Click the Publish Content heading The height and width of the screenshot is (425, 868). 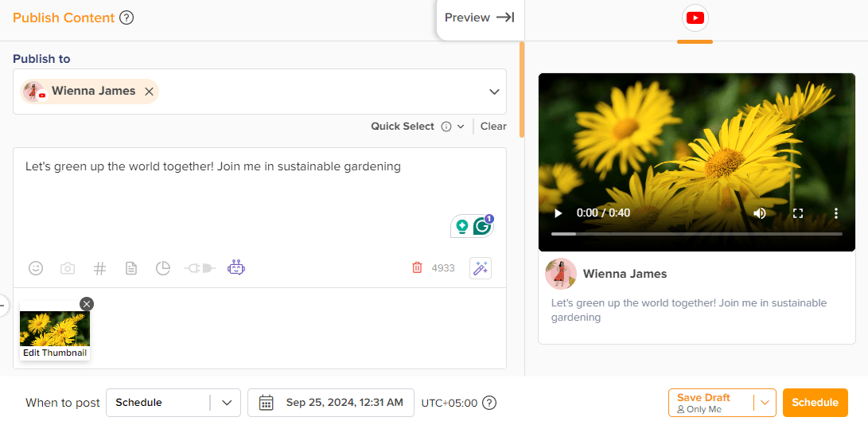pos(64,18)
